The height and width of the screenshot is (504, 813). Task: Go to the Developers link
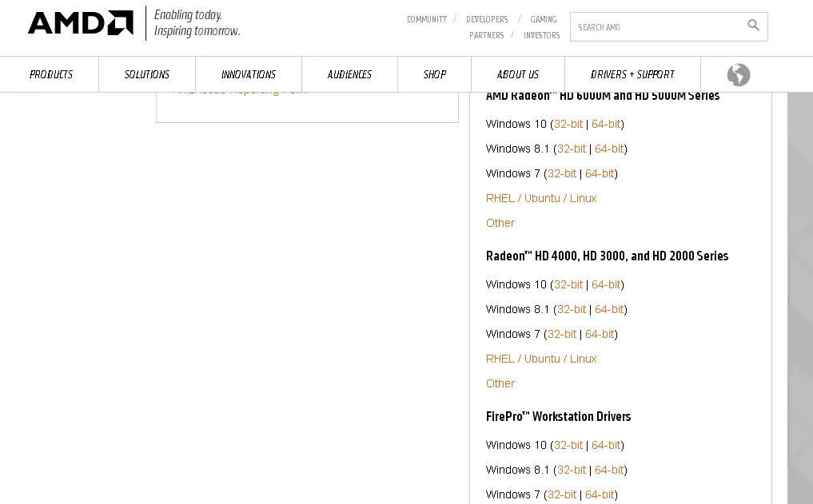487,19
